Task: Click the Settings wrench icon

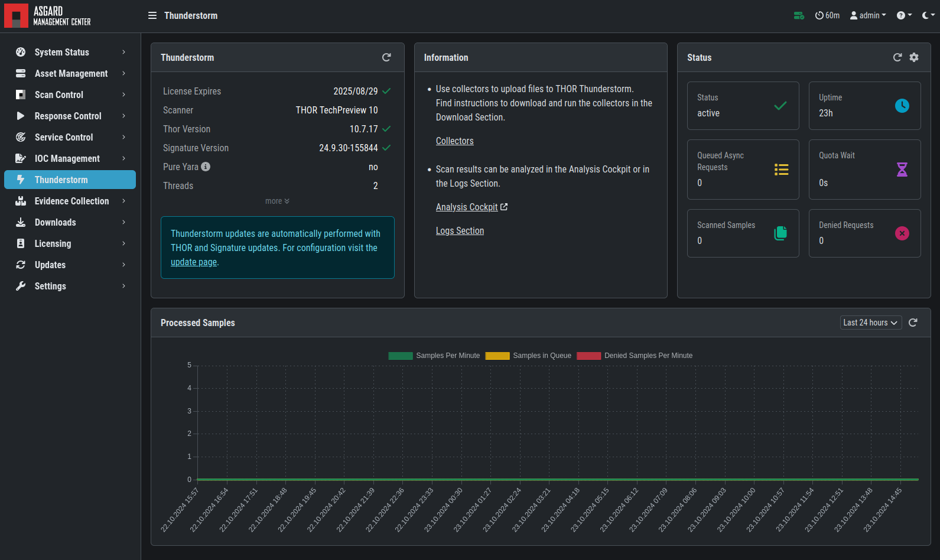Action: [x=21, y=286]
